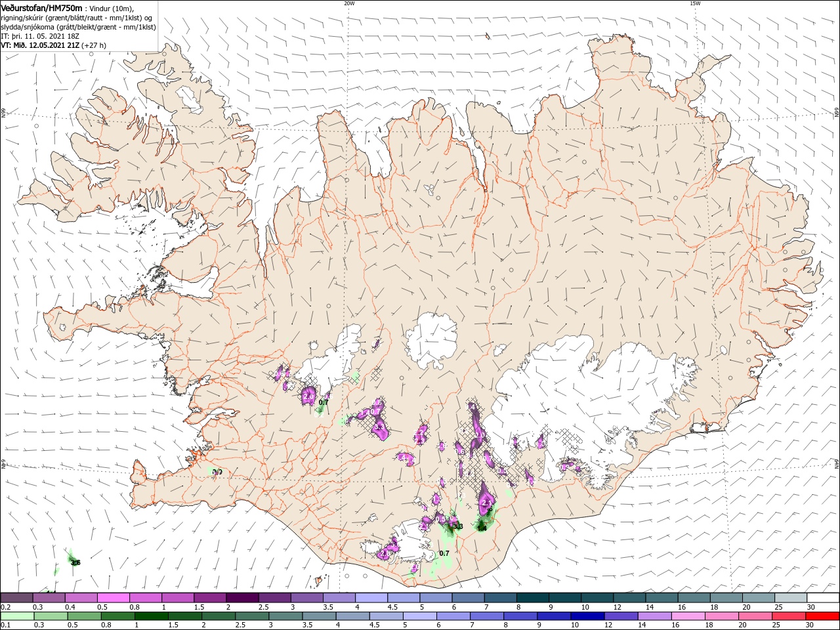Pick the rain scale swatch starting at 2.5
The image size is (840, 630).
pyautogui.click(x=251, y=616)
